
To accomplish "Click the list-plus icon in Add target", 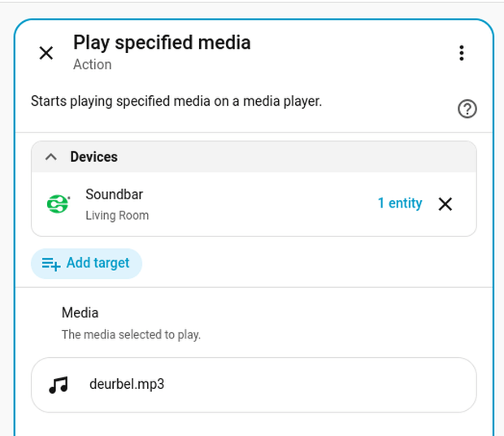I will tap(50, 264).
